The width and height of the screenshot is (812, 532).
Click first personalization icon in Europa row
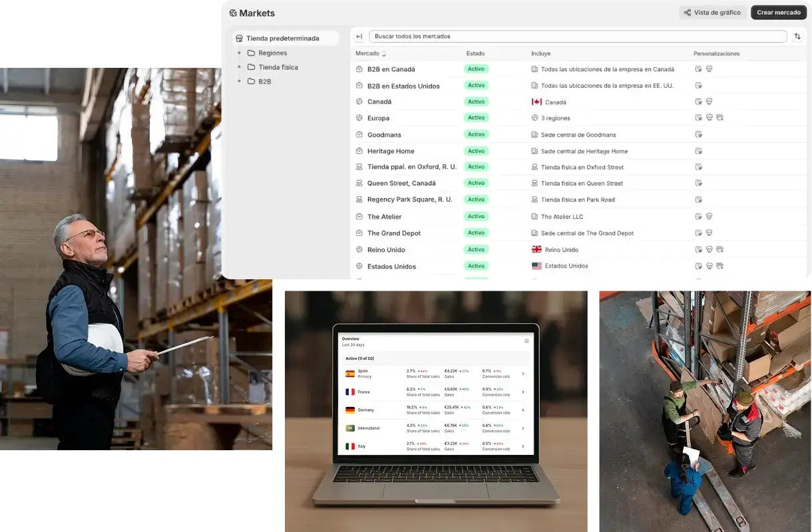[x=698, y=118]
